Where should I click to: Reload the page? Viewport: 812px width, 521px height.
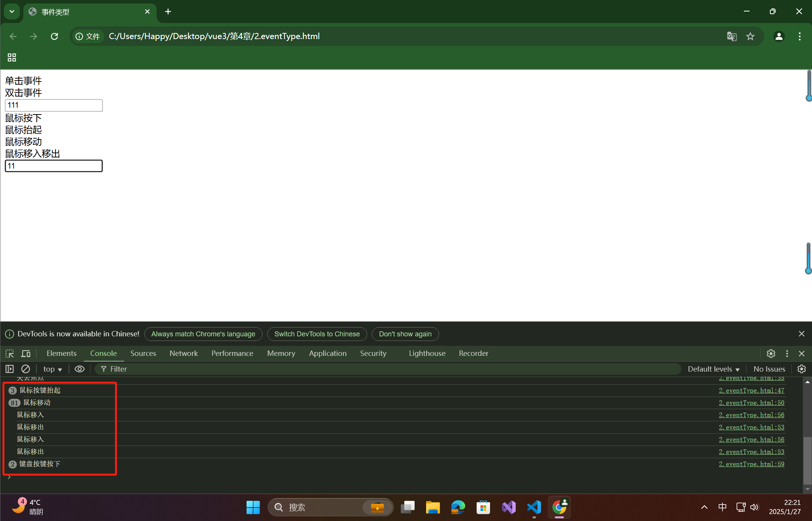54,36
